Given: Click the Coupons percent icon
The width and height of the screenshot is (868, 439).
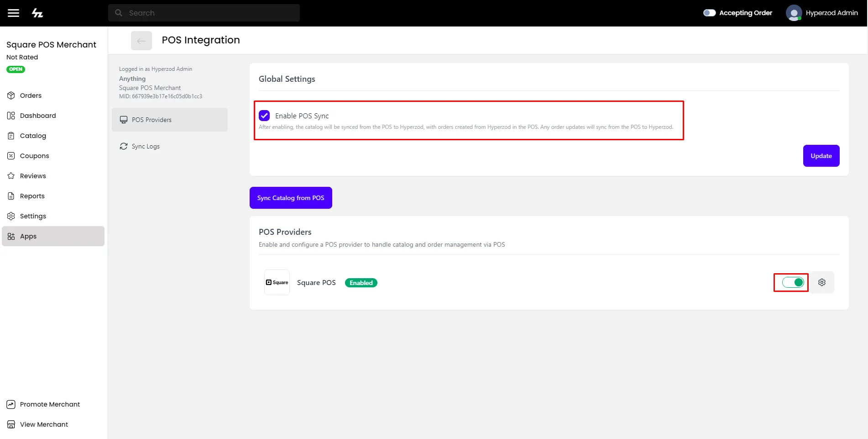Looking at the screenshot, I should coord(11,156).
